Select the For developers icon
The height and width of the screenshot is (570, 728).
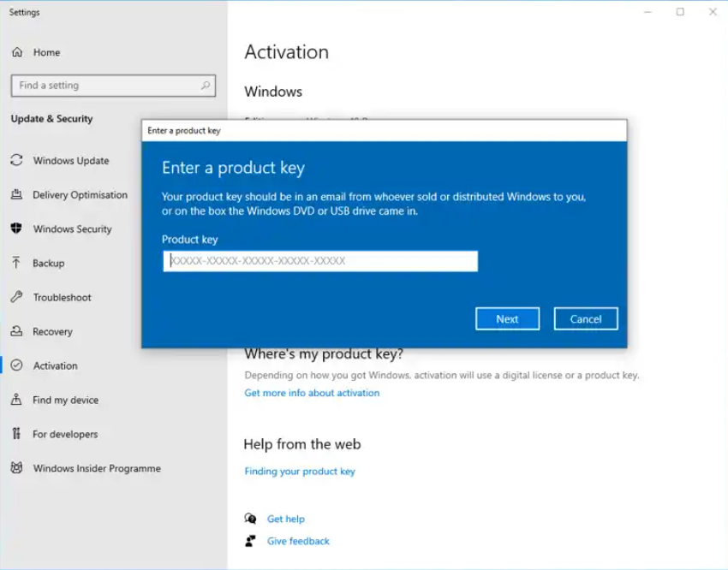[16, 435]
